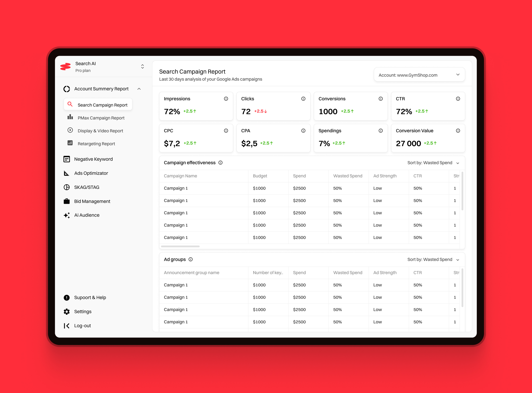
Task: Open Display & Video Report
Action: coord(100,131)
